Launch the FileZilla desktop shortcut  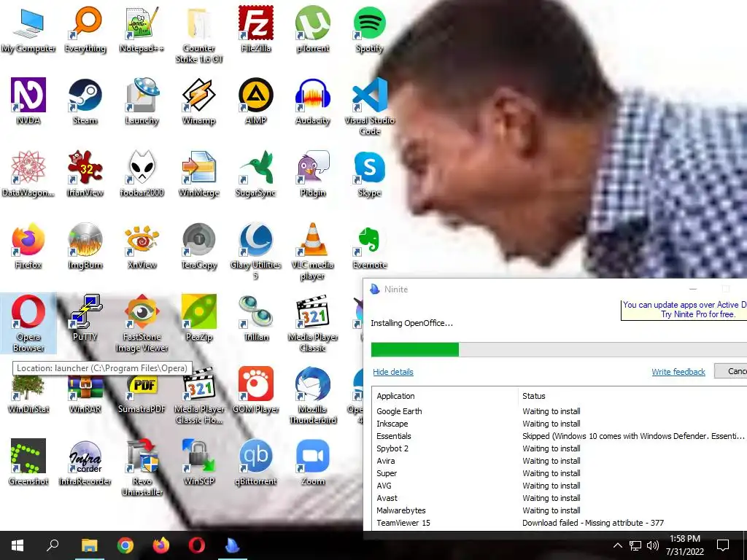(x=256, y=31)
